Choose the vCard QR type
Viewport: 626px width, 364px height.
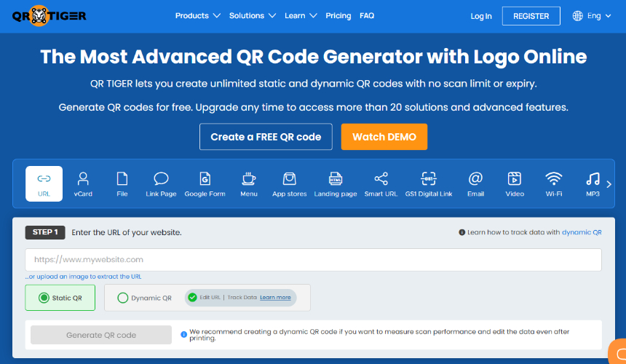(83, 183)
